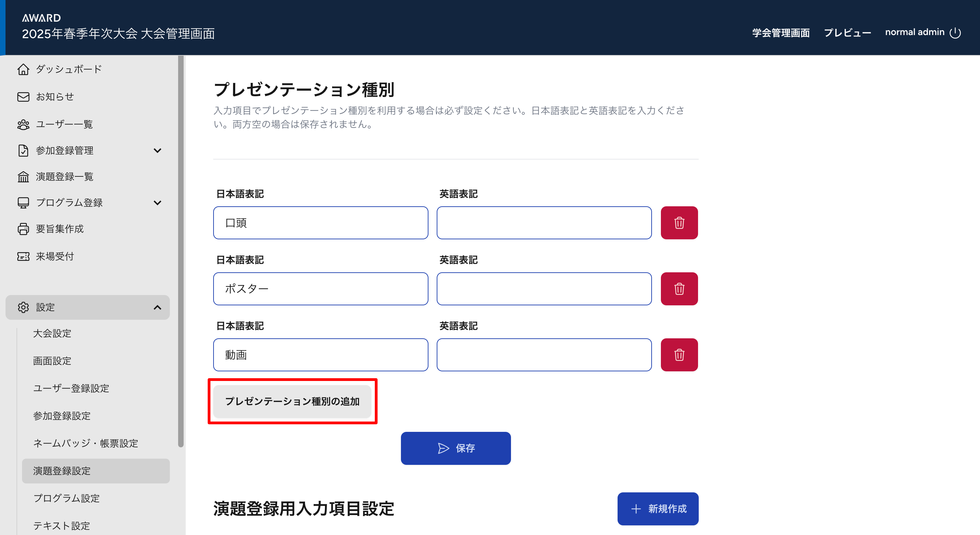Click 新規作成 button for input items
The image size is (980, 535).
(658, 509)
